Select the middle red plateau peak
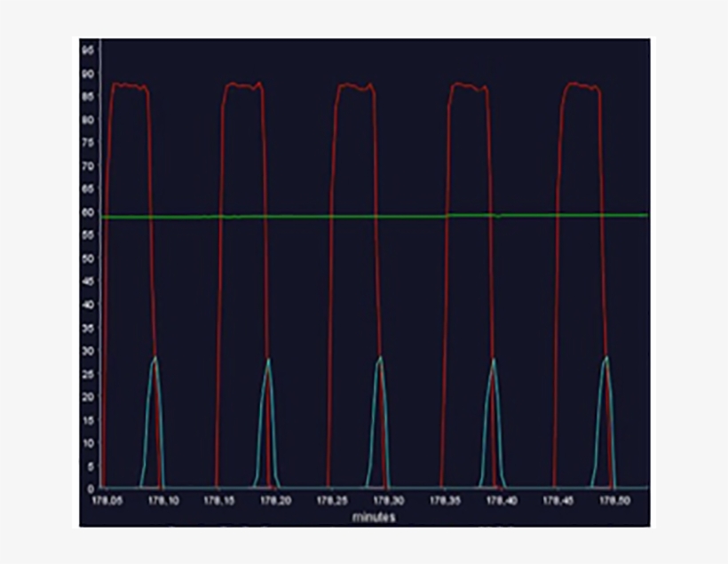Viewport: 728px width, 564px height. [x=357, y=85]
